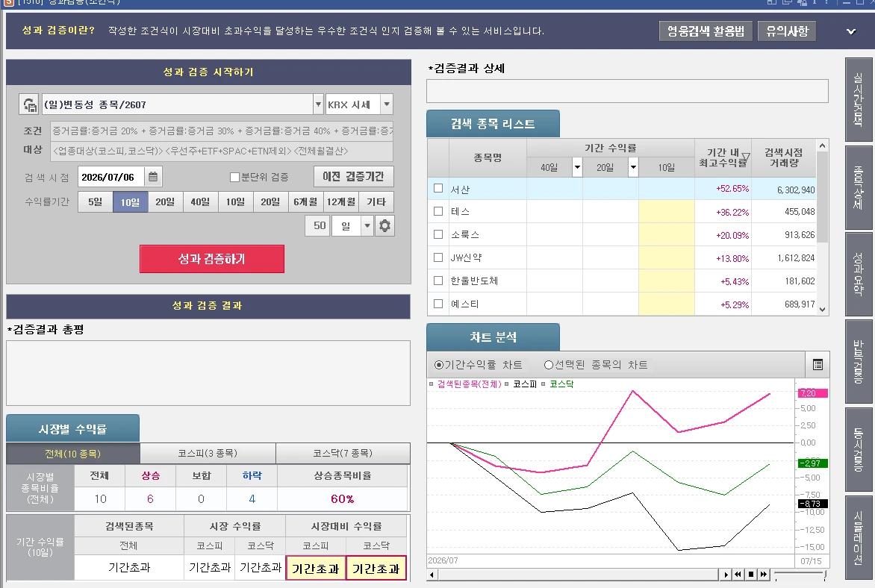Switch to 전체(10 종목) tab
The height and width of the screenshot is (588, 875).
pyautogui.click(x=73, y=454)
